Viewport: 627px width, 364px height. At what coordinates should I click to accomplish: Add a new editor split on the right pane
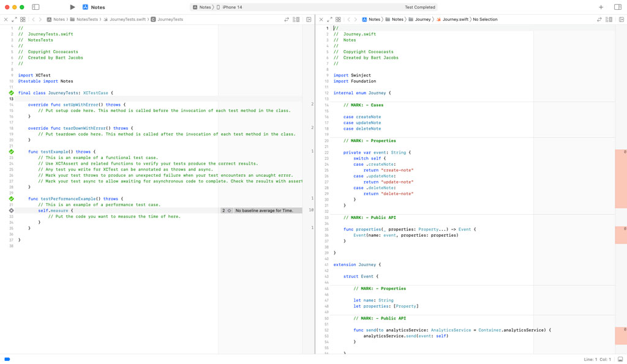[622, 19]
